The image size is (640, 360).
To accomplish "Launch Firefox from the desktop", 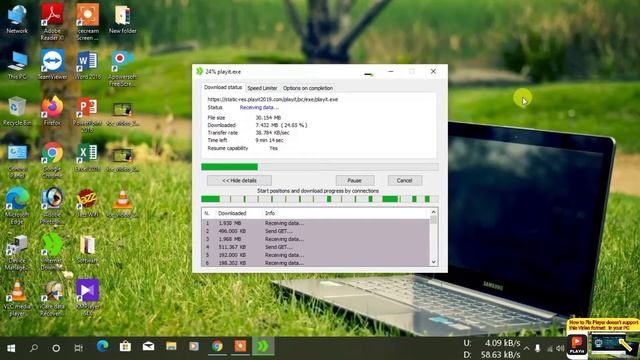I will click(52, 111).
